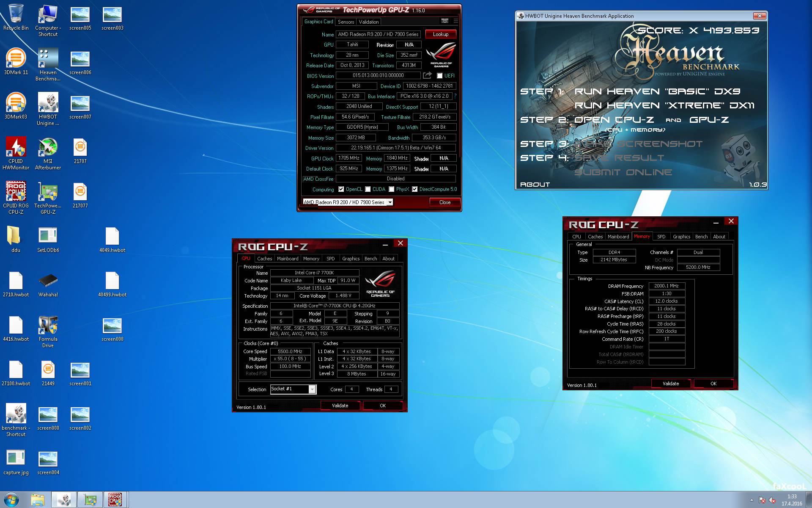This screenshot has width=812, height=508.
Task: Select GPU-Z taskbar button
Action: tap(90, 500)
